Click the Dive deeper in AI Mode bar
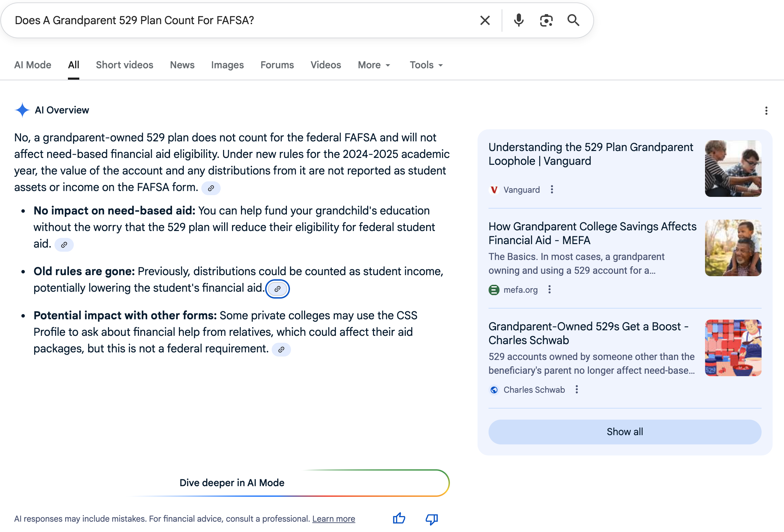784x532 pixels. click(232, 483)
